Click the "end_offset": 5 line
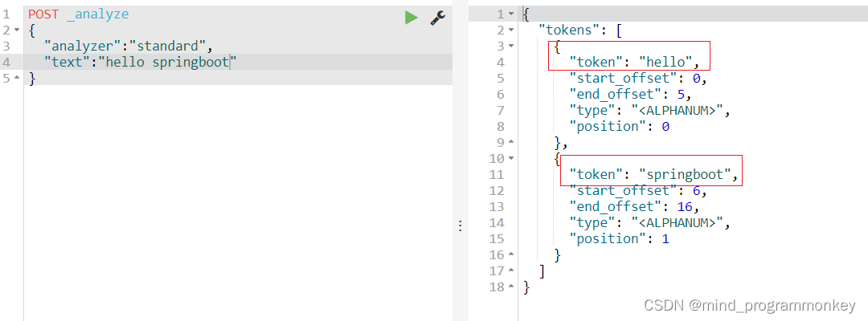 [x=631, y=95]
